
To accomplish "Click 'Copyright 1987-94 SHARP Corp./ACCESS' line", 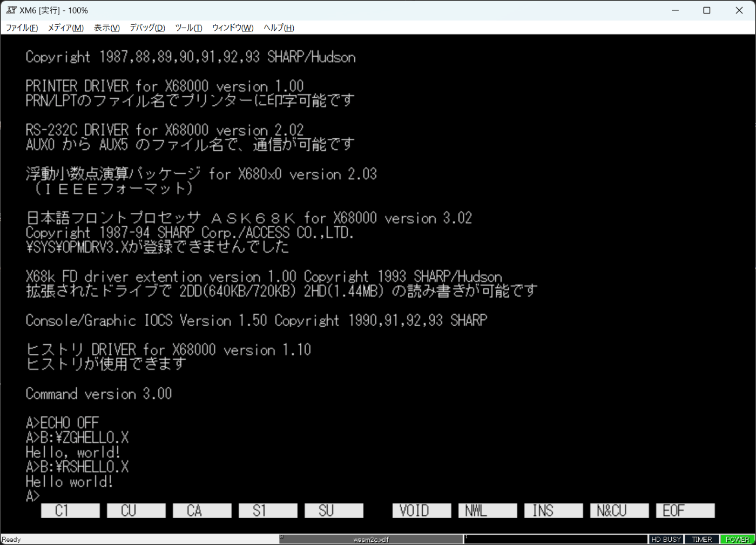I will (190, 232).
